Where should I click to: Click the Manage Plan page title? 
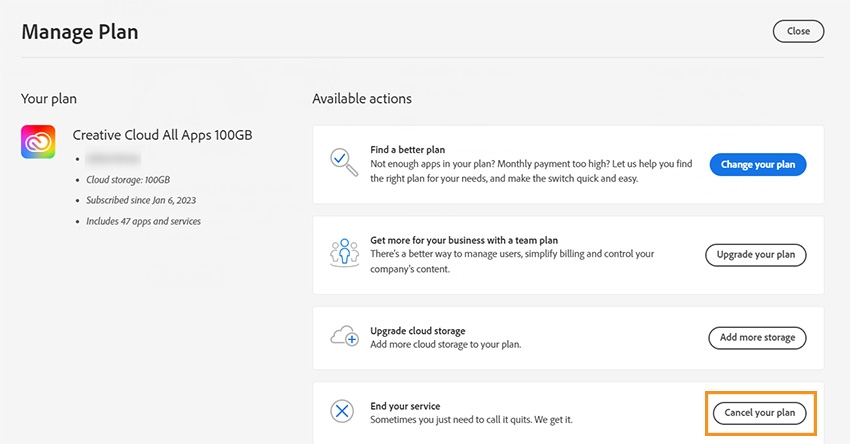(80, 32)
